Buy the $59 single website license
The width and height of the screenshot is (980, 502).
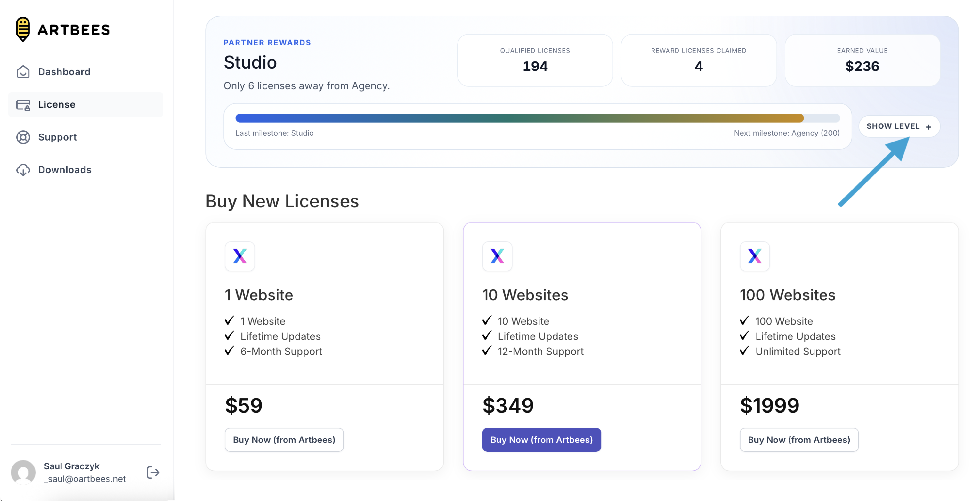tap(284, 440)
